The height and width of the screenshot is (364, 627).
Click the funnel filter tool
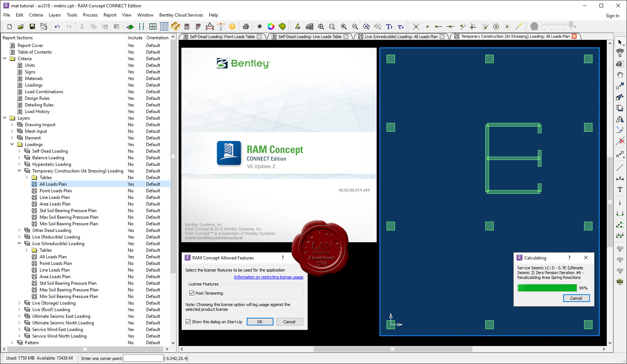click(620, 53)
